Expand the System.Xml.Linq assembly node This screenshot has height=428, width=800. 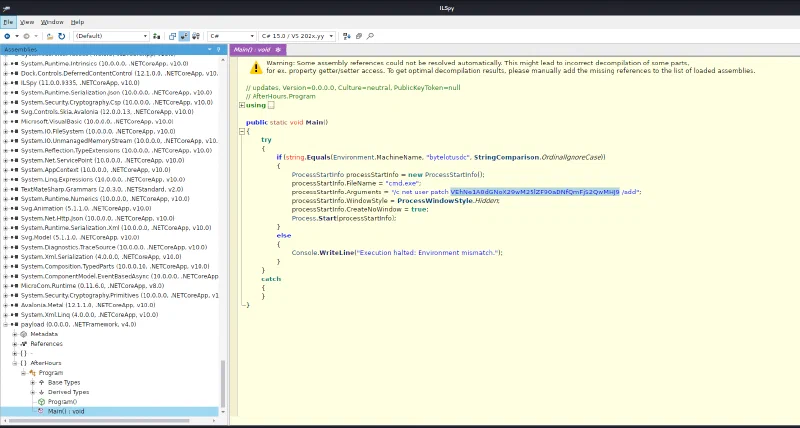click(x=6, y=315)
